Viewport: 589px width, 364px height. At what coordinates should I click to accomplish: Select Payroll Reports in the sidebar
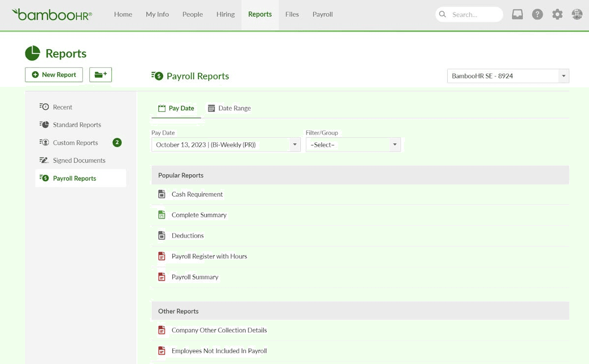click(80, 178)
